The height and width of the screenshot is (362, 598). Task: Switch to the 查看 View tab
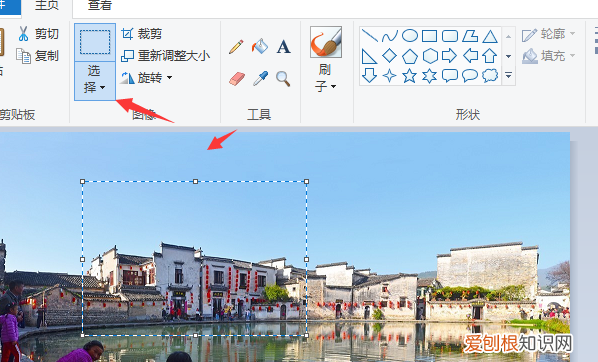click(x=99, y=5)
